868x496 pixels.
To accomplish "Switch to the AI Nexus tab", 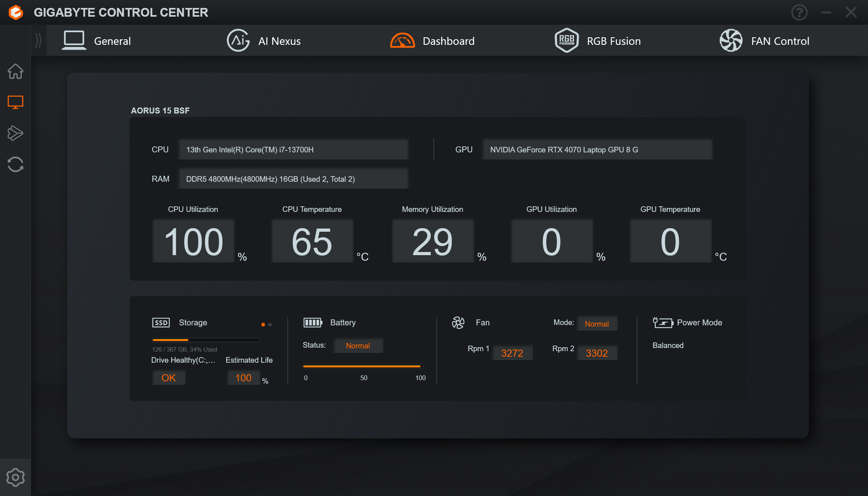I will [263, 41].
